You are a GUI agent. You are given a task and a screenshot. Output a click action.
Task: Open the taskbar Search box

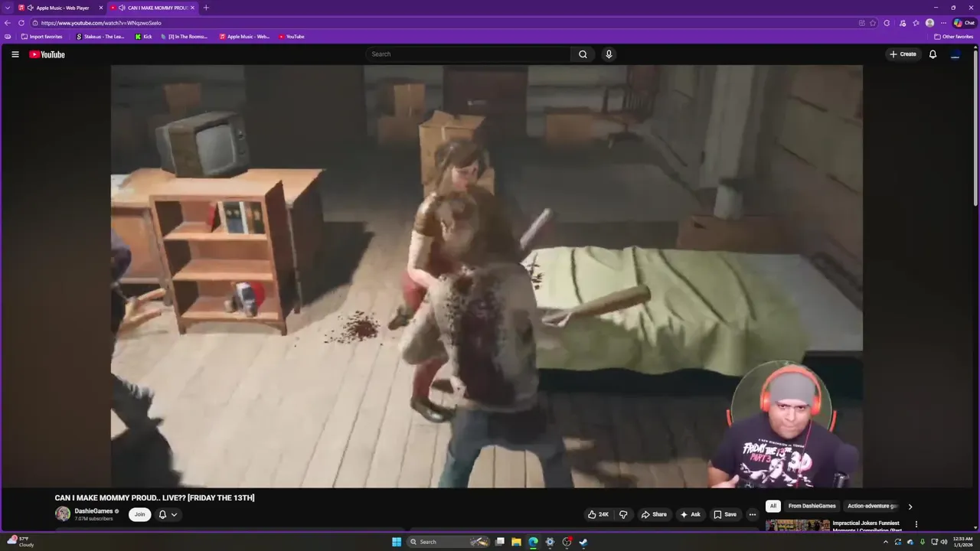click(449, 542)
